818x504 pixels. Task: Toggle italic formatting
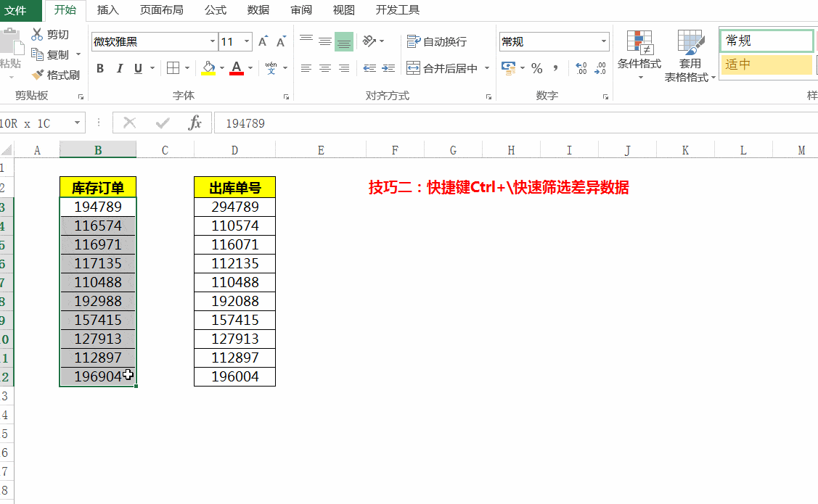click(119, 67)
